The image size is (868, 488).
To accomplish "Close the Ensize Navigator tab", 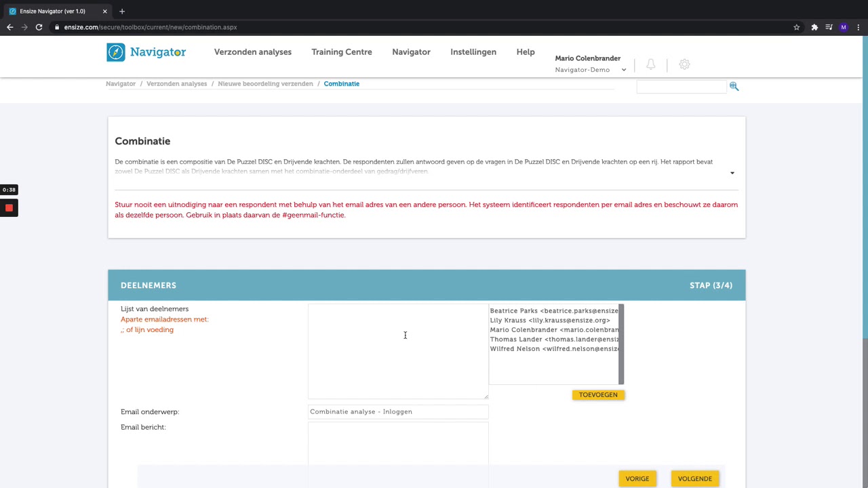I will [x=104, y=11].
